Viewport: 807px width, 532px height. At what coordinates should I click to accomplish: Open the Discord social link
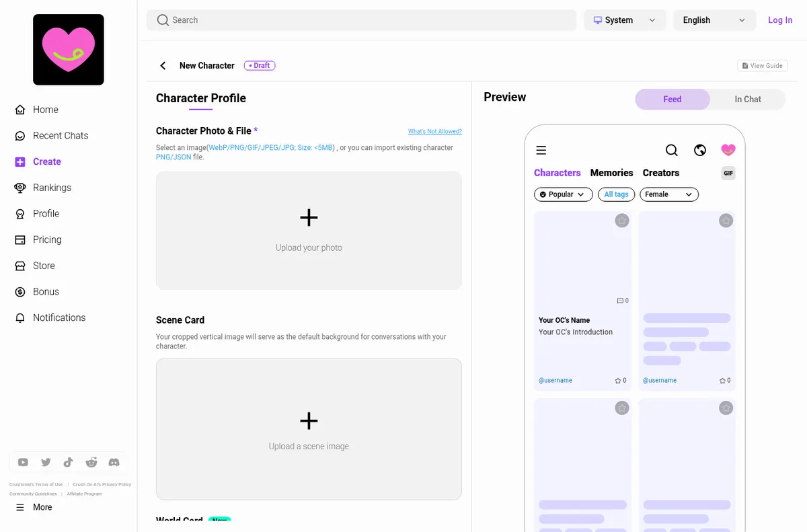(x=114, y=462)
